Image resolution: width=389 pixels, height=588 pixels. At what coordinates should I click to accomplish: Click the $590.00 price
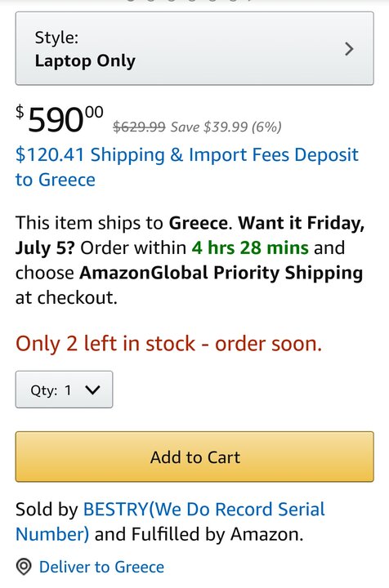click(60, 119)
